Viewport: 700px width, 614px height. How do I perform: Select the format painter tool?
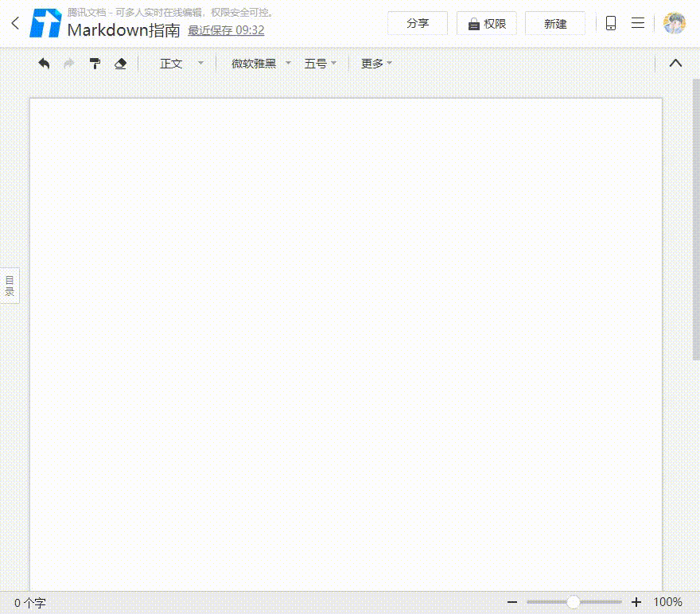95,63
